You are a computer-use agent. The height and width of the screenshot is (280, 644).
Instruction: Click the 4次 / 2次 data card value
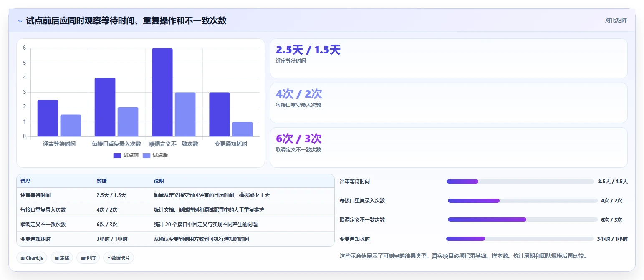pos(299,94)
